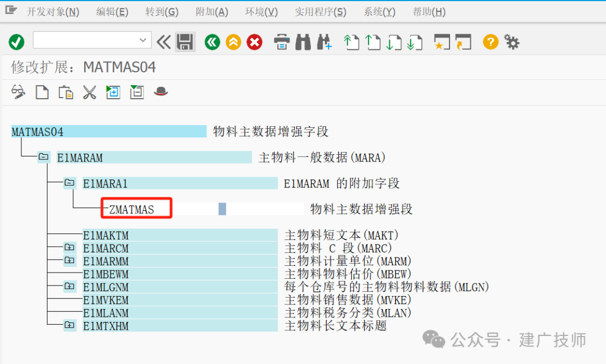Open the command field dropdown arrow
606x364 pixels.
143,40
